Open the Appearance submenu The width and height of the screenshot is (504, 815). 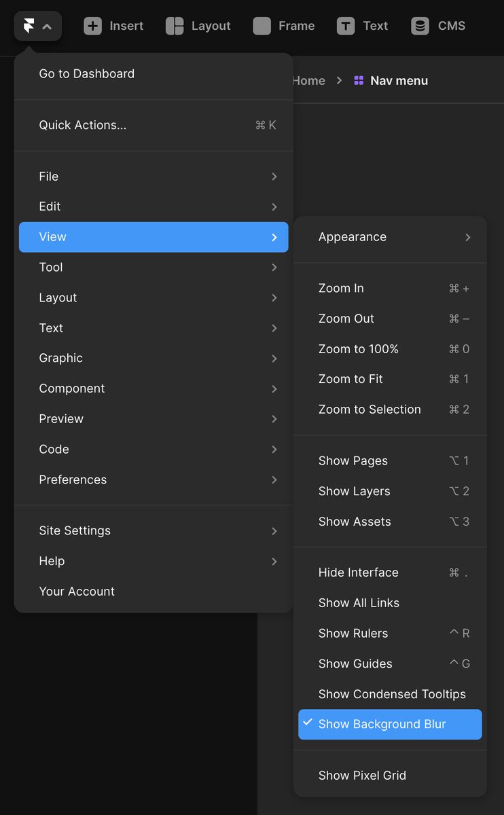pyautogui.click(x=390, y=237)
